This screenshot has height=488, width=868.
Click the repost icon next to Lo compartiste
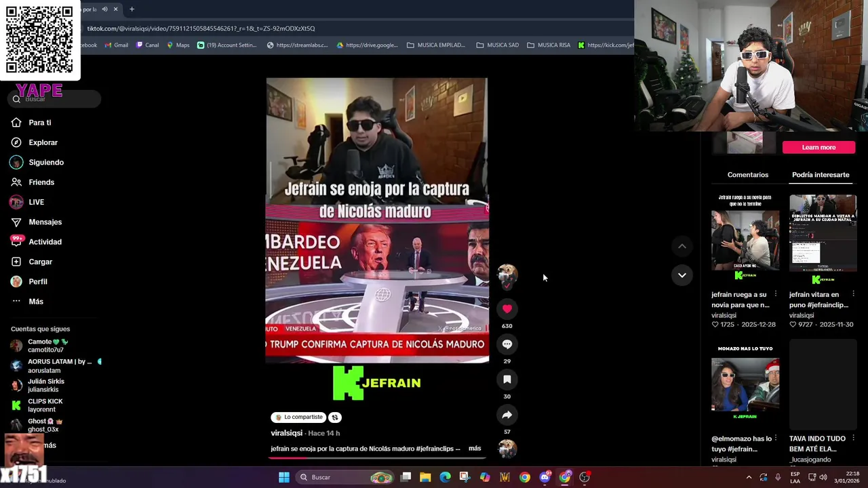click(335, 418)
